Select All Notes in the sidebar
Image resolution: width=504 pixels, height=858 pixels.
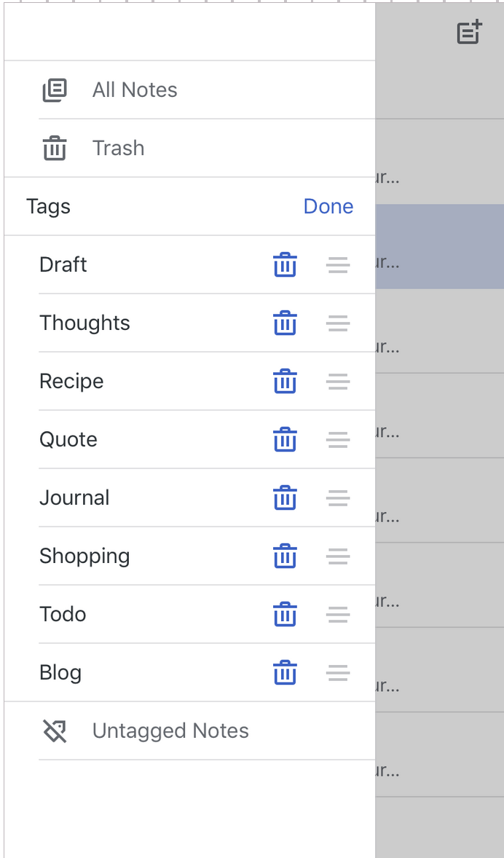(x=134, y=89)
